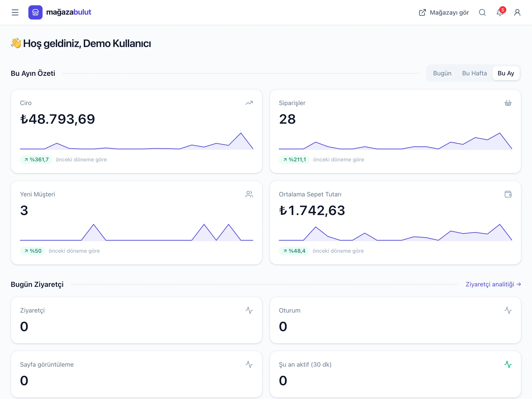532x399 pixels.
Task: Click activity icon on Oturum card
Action: pos(508,310)
